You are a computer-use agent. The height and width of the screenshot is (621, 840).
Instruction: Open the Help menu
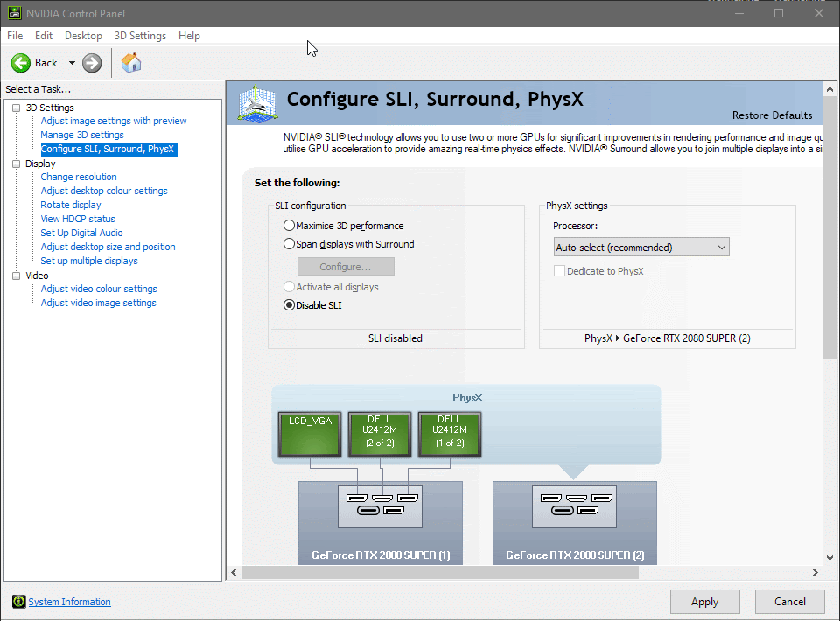[189, 36]
